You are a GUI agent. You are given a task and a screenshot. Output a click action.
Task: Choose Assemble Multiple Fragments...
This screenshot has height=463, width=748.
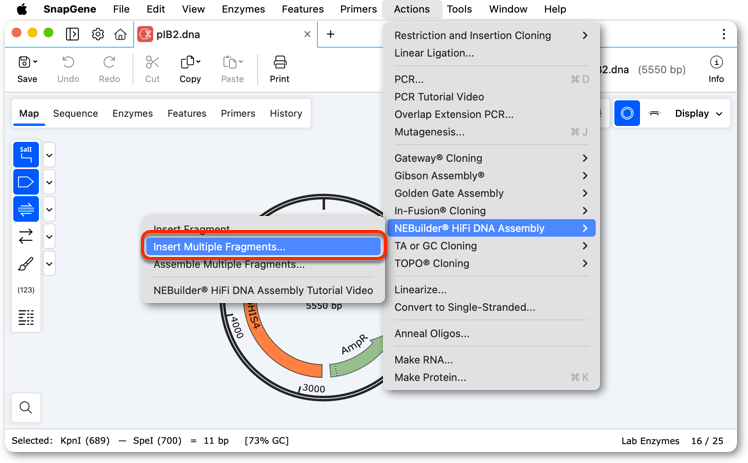(x=263, y=264)
